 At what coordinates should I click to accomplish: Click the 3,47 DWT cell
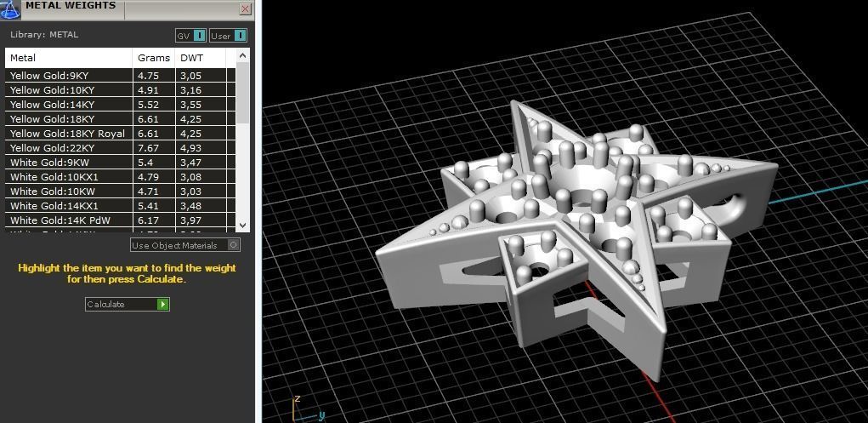pyautogui.click(x=201, y=163)
